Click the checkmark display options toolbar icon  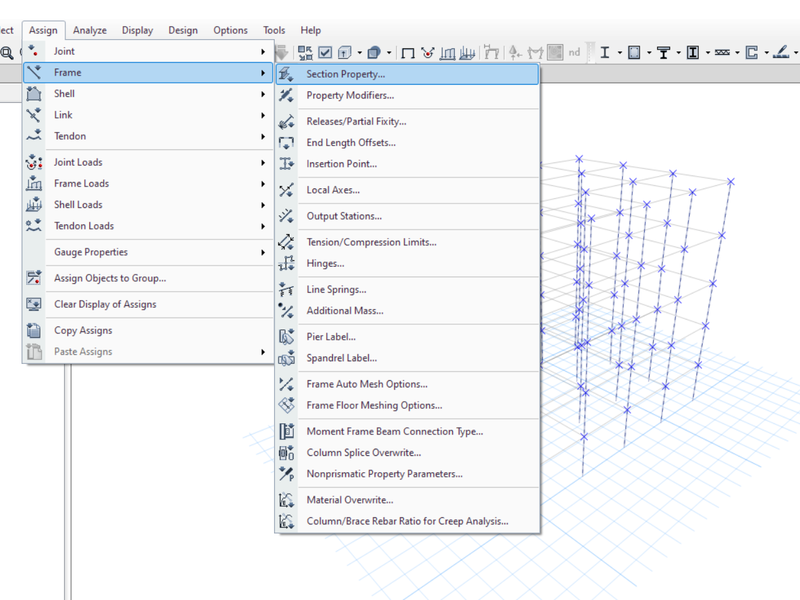tap(325, 52)
